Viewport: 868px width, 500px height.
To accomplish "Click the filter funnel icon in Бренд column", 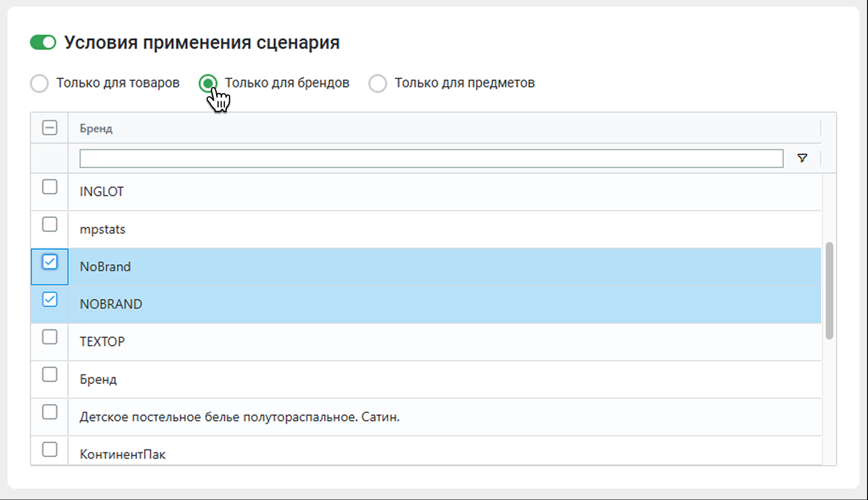I will click(x=802, y=158).
